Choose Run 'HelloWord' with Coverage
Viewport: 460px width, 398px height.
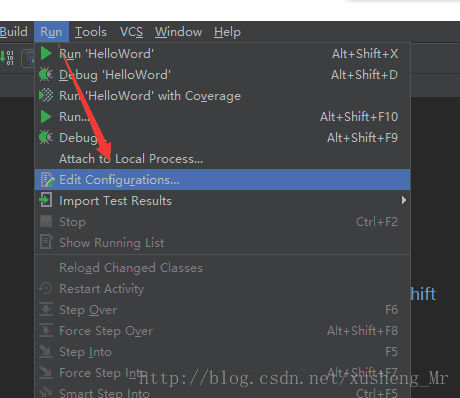point(222,96)
